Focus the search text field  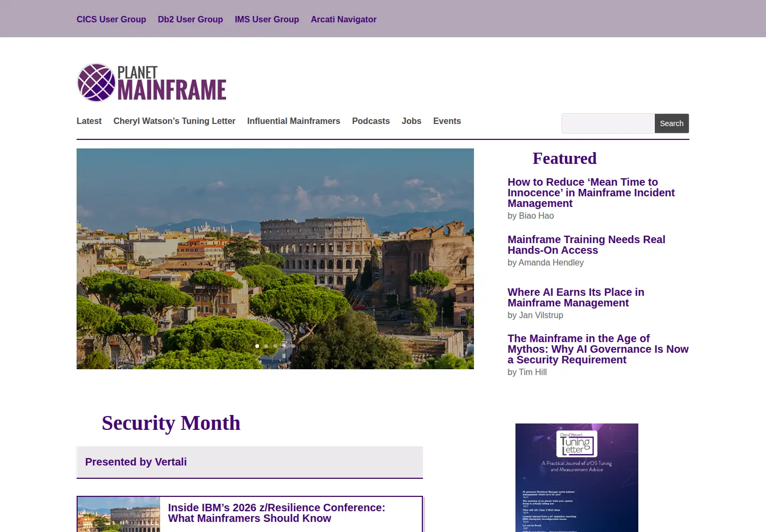click(x=608, y=123)
